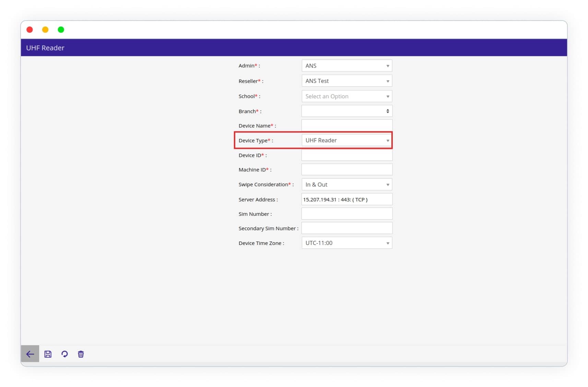Click the back arrow icon
The image size is (588, 387).
point(30,354)
